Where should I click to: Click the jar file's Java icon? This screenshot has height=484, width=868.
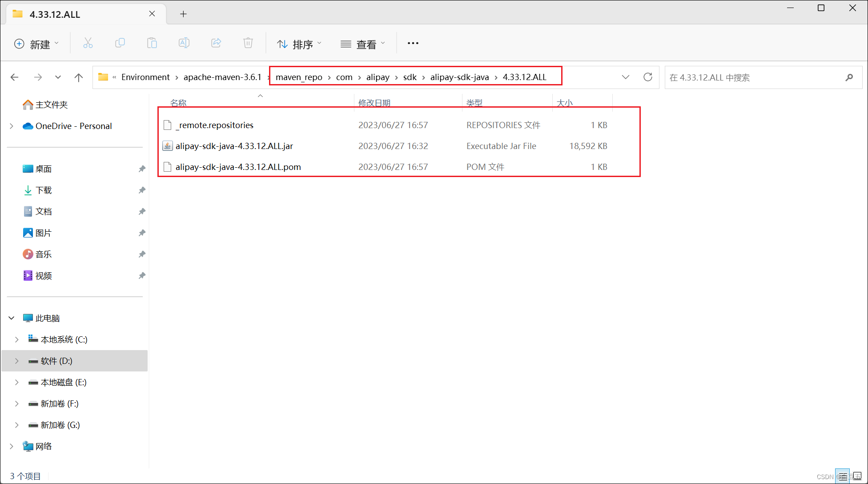click(167, 146)
